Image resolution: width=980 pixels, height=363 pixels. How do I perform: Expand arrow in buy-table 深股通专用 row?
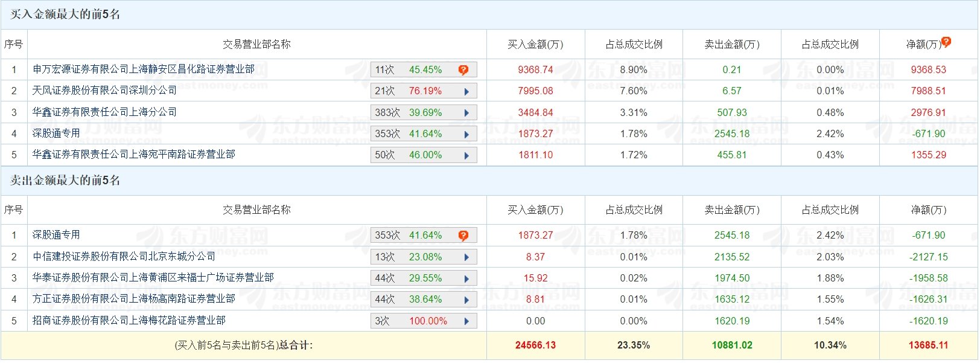click(x=466, y=134)
